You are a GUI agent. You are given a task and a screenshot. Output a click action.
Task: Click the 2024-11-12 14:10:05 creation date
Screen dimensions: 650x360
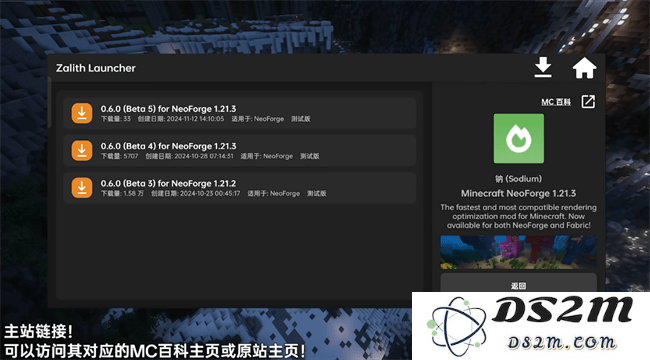[195, 119]
